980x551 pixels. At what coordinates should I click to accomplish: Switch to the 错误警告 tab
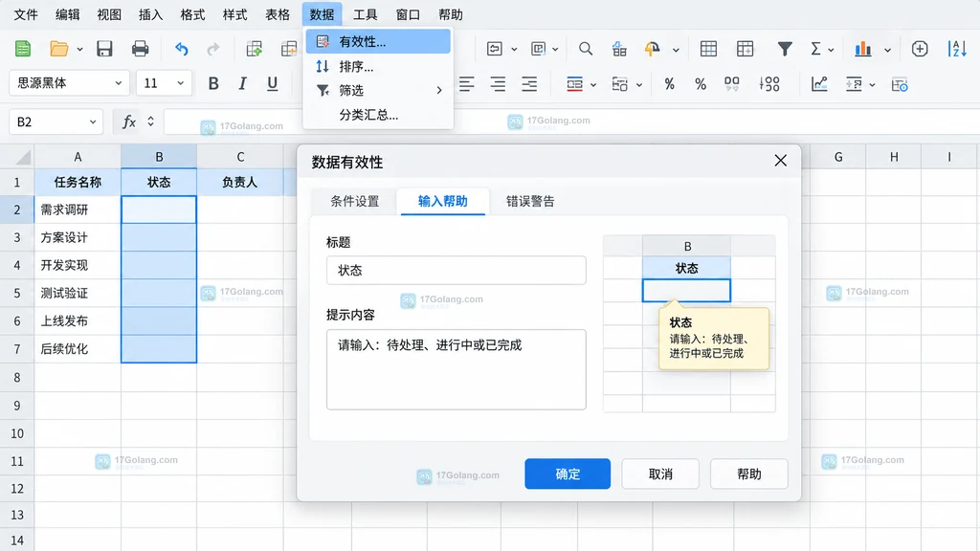[x=530, y=201]
